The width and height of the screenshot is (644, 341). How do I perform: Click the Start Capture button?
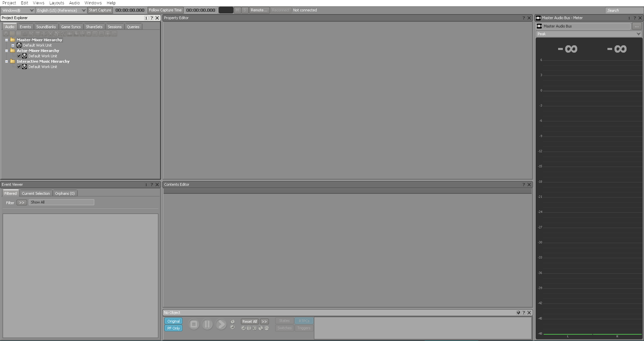100,10
